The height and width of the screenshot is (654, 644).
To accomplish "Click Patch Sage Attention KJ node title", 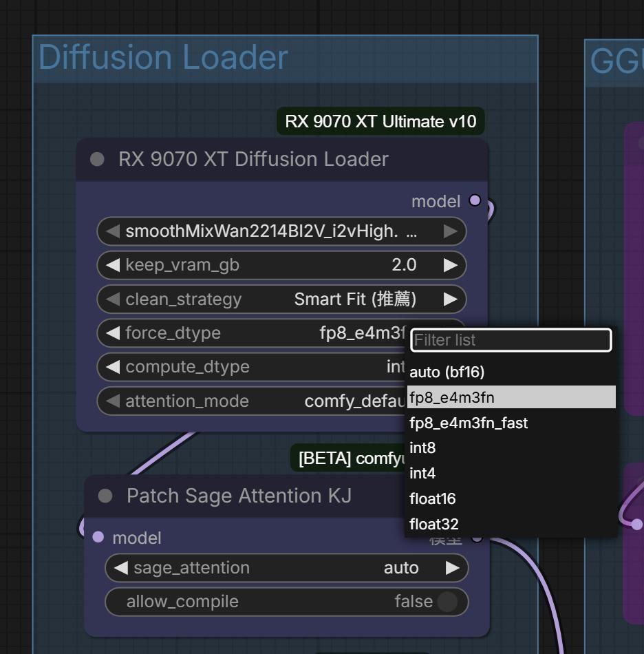I will [239, 496].
